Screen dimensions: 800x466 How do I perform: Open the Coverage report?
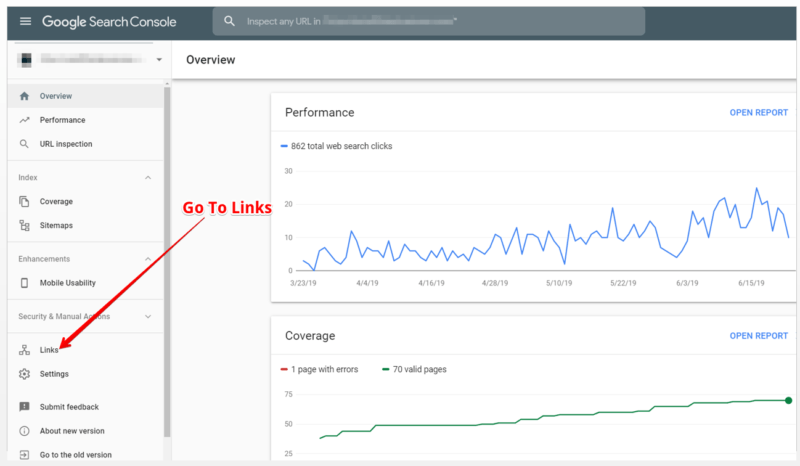(x=758, y=335)
